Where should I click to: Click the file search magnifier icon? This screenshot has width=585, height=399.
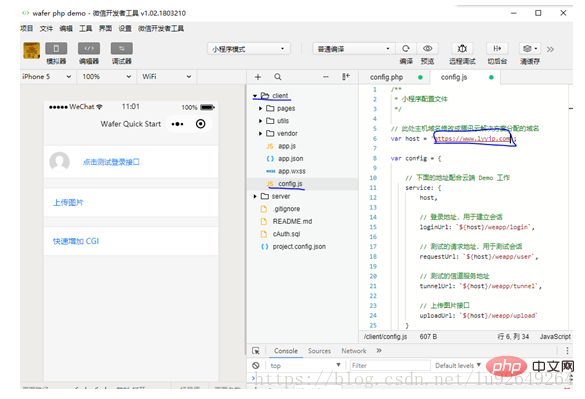pyautogui.click(x=278, y=77)
